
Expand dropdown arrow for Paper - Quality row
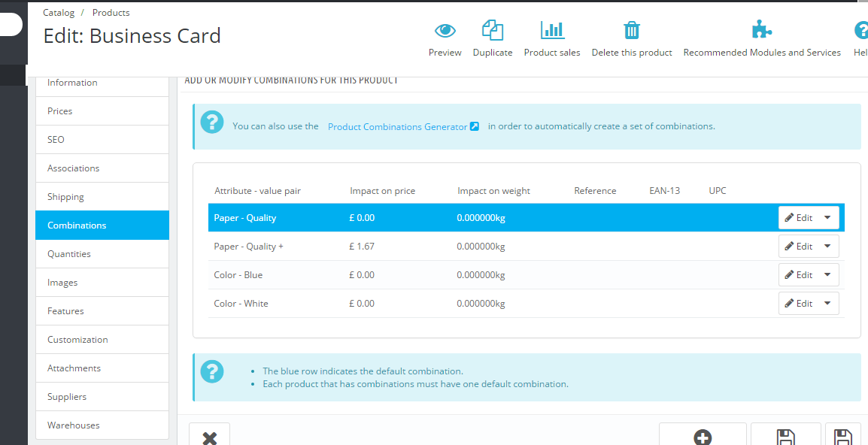click(x=827, y=217)
